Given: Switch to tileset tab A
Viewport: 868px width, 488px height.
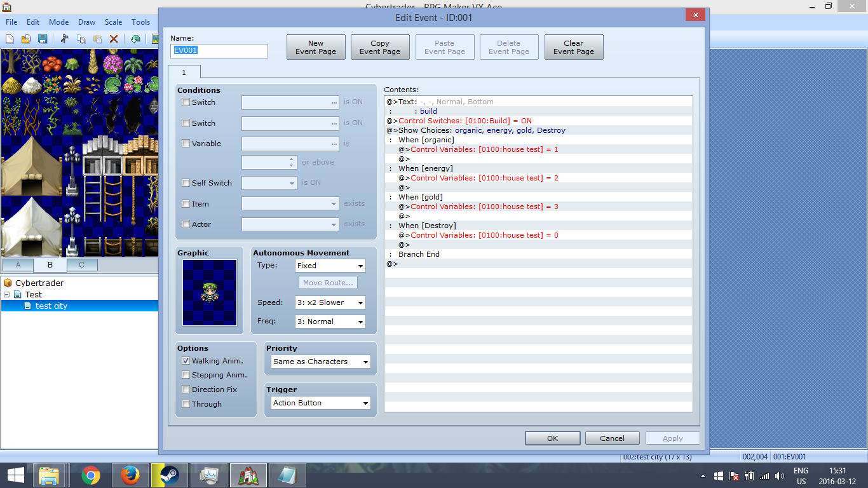Looking at the screenshot, I should [x=18, y=264].
